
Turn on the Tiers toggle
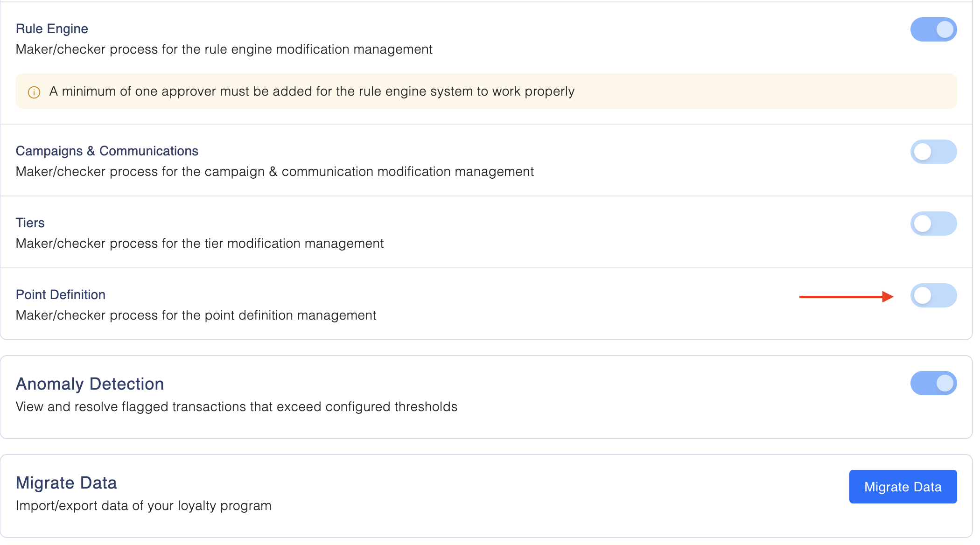(x=933, y=224)
